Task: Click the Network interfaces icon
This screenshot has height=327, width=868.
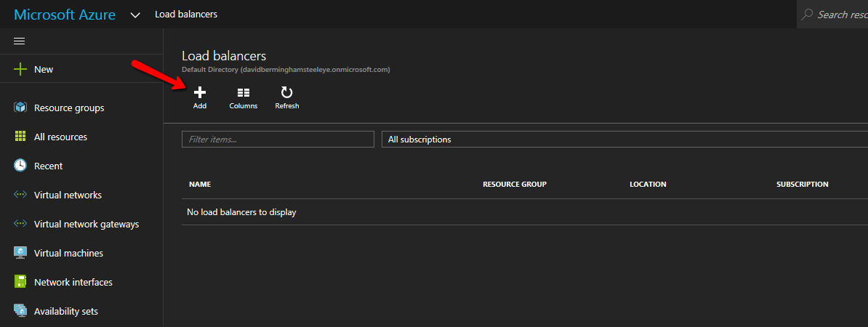Action: 20,282
